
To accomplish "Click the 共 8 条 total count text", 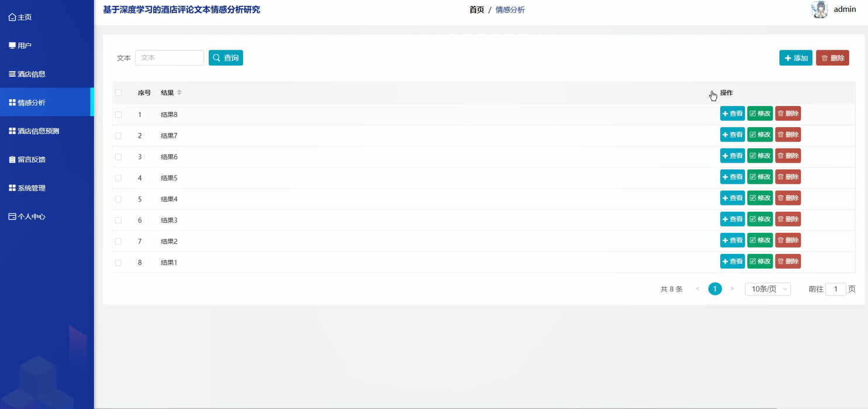I will [x=672, y=289].
